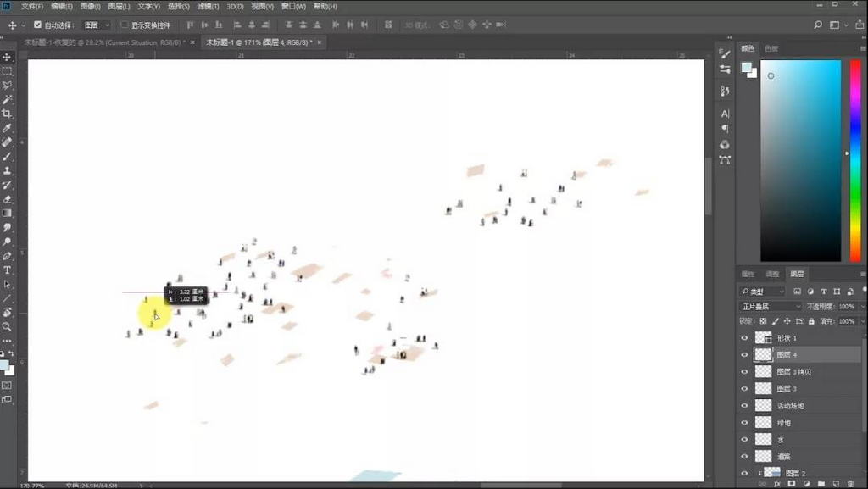This screenshot has width=868, height=489.
Task: Toggle the 自动选择 checkbox
Action: tap(37, 25)
